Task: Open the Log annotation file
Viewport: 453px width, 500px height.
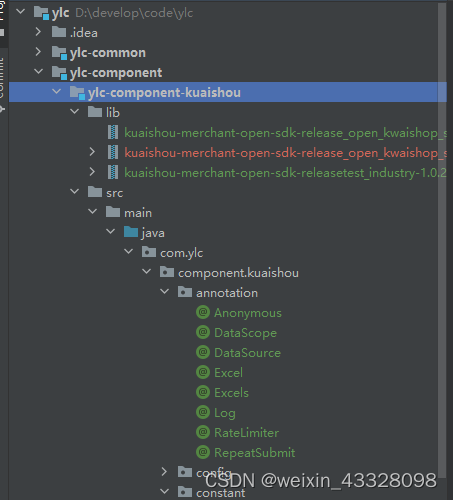Action: point(225,413)
